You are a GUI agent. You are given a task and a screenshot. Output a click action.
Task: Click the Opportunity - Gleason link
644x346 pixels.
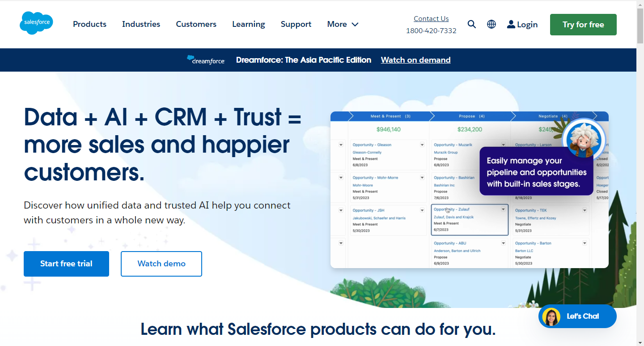click(x=372, y=145)
